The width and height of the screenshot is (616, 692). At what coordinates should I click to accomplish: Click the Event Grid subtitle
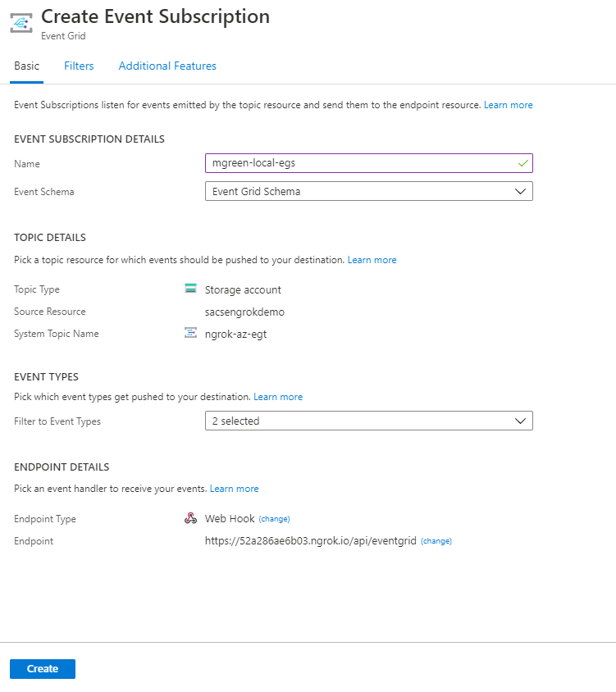click(63, 36)
